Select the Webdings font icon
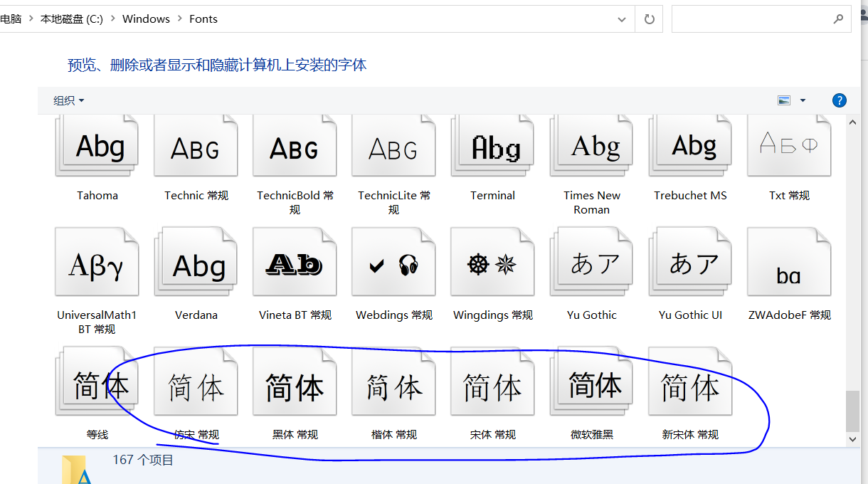Viewport: 868px width, 484px height. [393, 265]
